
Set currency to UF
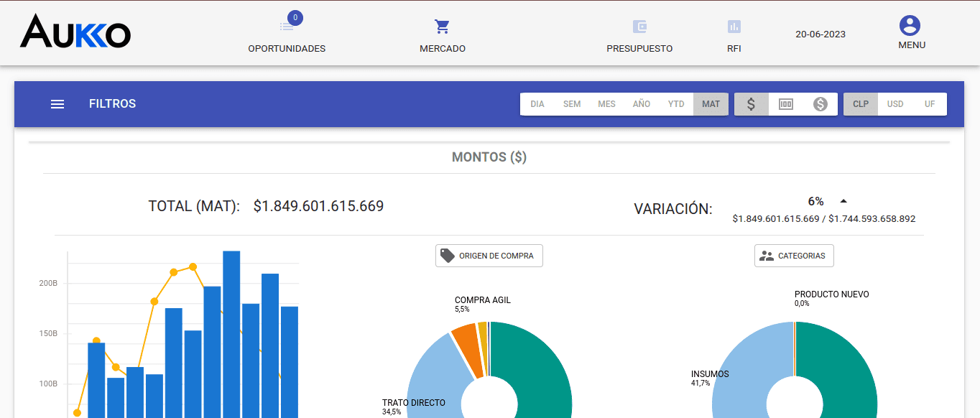[x=930, y=104]
